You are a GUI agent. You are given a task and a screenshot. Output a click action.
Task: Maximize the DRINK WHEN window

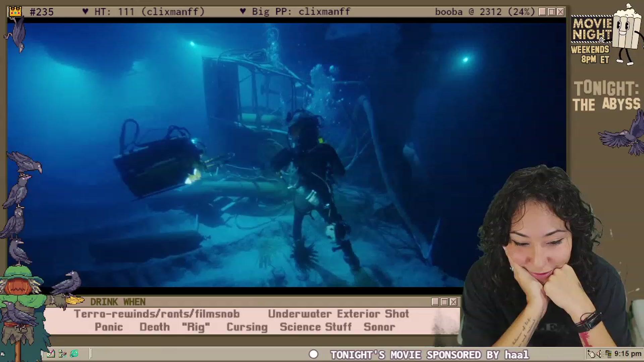pos(444,302)
